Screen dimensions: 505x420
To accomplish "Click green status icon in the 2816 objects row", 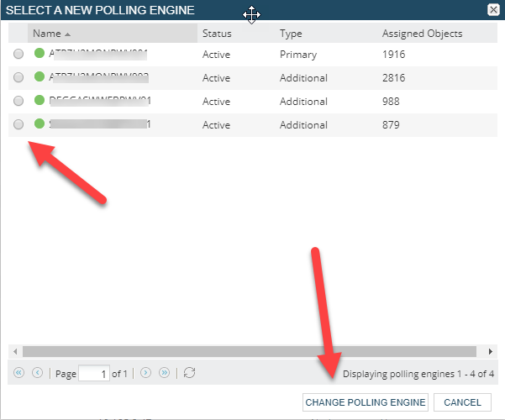I will [39, 76].
